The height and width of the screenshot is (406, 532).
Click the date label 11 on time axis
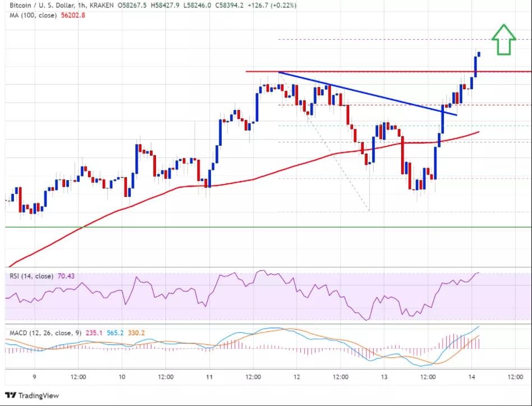tap(209, 376)
